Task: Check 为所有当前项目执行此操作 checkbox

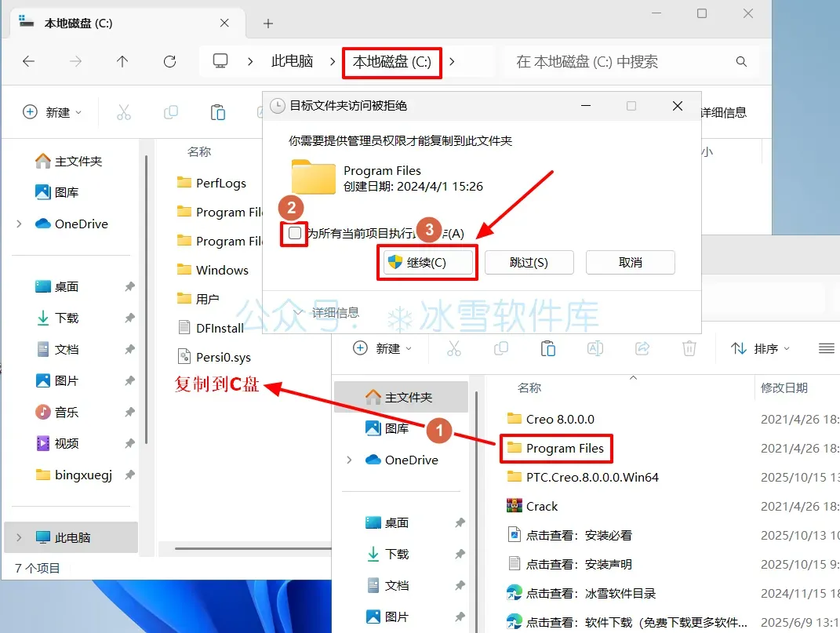Action: [x=295, y=233]
